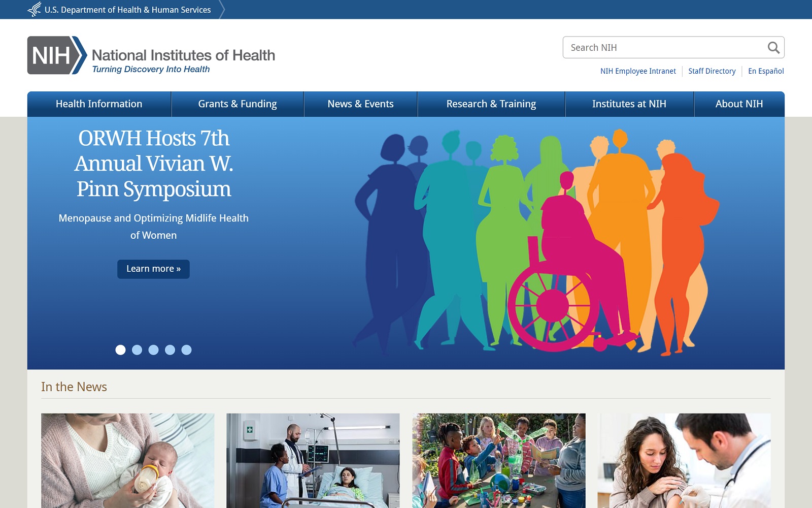Image resolution: width=812 pixels, height=508 pixels.
Task: Open the doctor vaccinating woman news thumbnail
Action: point(684,461)
